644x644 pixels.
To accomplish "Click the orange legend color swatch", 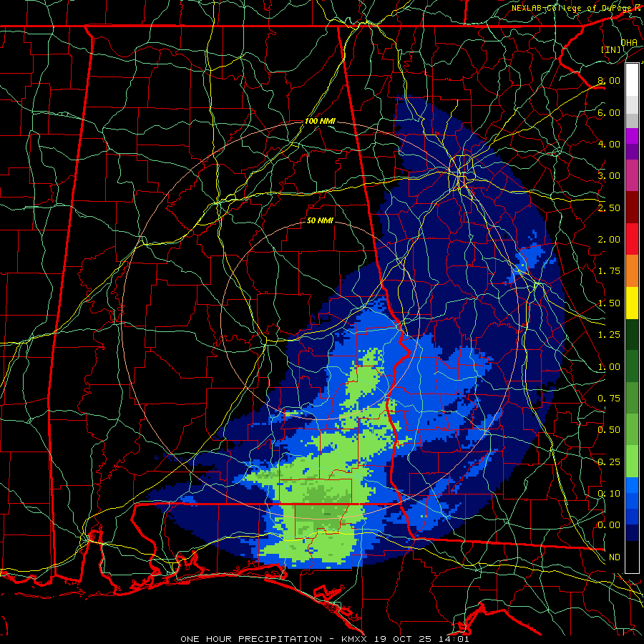I will (x=632, y=271).
